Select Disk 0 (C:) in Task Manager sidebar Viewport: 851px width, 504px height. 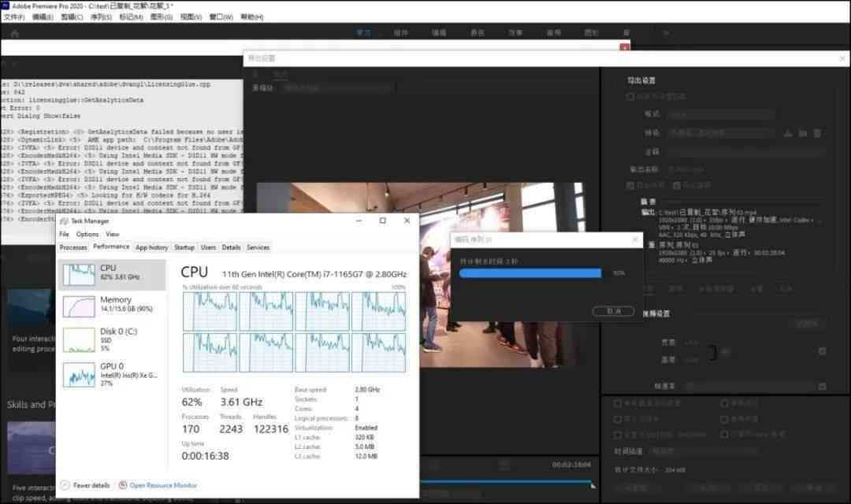tap(111, 339)
